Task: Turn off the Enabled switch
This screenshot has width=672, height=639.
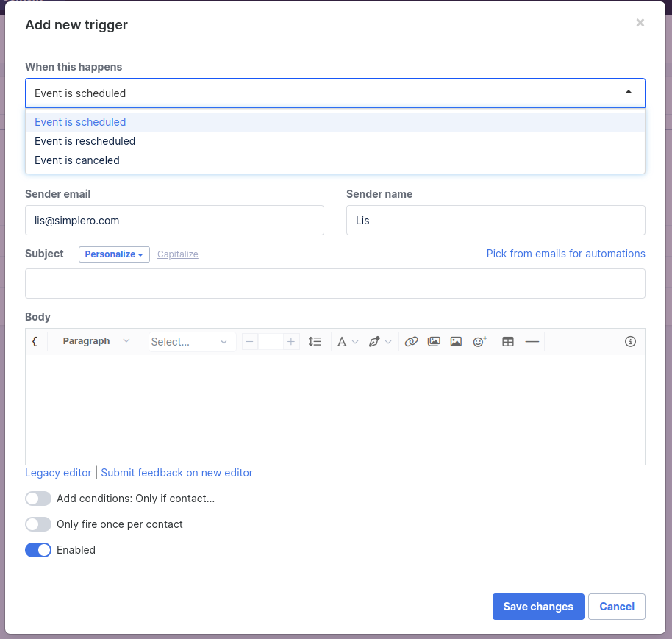Action: tap(38, 550)
